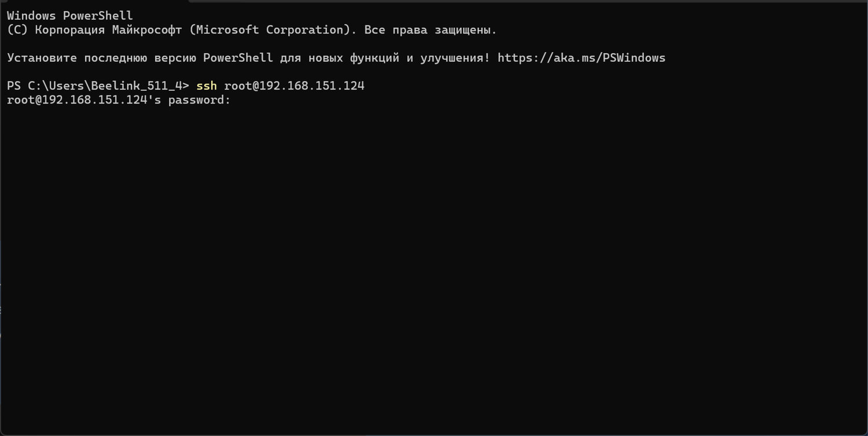The width and height of the screenshot is (868, 436).
Task: Click the yellow ssh command text
Action: (207, 86)
